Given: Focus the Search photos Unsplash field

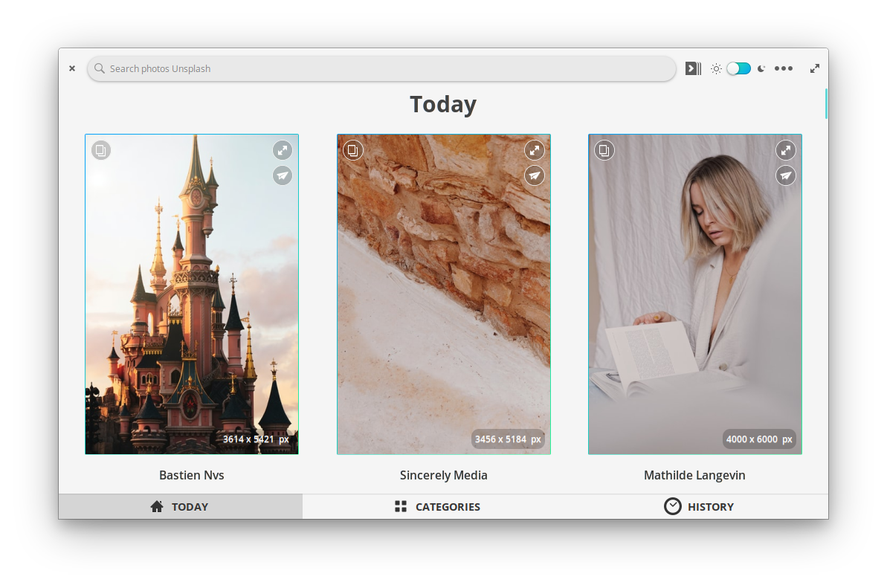Looking at the screenshot, I should click(x=381, y=68).
